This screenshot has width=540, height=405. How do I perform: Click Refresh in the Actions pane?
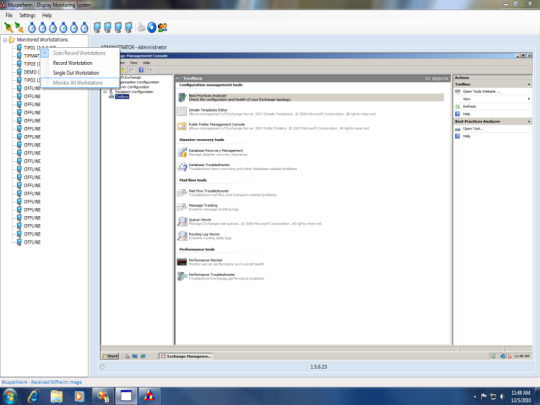coord(469,106)
